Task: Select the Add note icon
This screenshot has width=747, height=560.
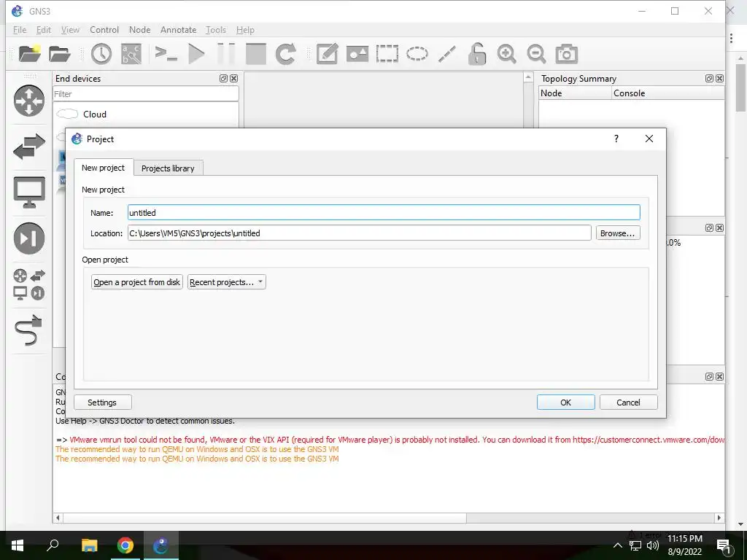Action: tap(328, 53)
